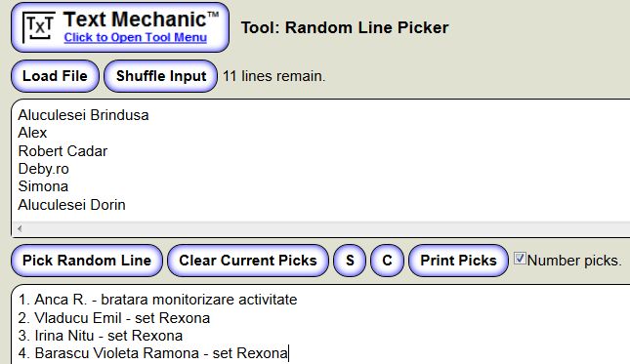The width and height of the screenshot is (630, 364).
Task: Click the Barascu Violeta Ramona pick line
Action: coord(152,353)
